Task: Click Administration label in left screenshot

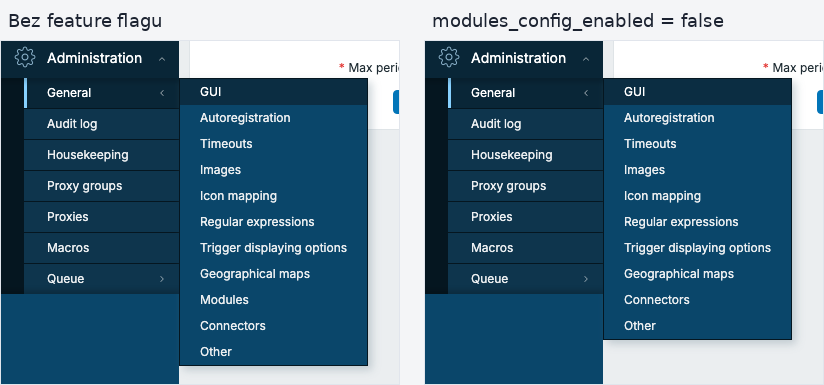Action: pyautogui.click(x=95, y=58)
